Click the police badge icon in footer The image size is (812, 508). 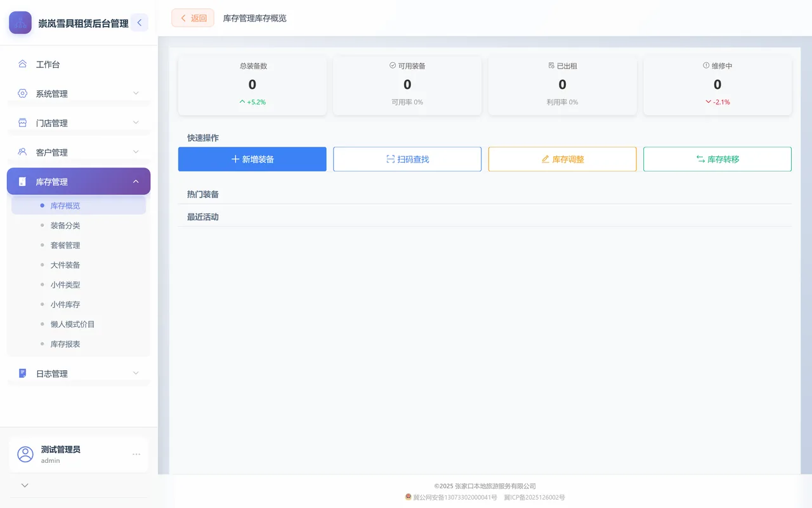pos(409,497)
